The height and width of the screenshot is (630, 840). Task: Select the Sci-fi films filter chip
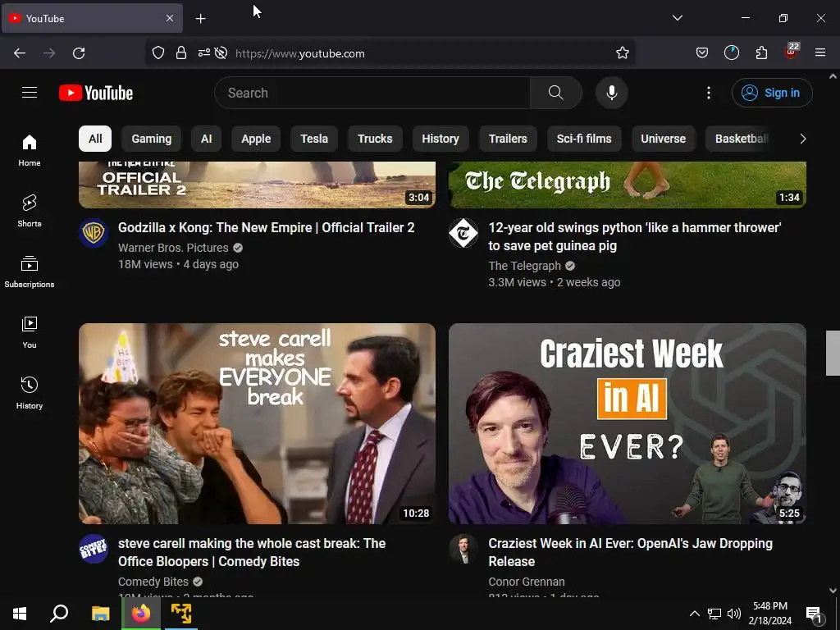click(584, 139)
